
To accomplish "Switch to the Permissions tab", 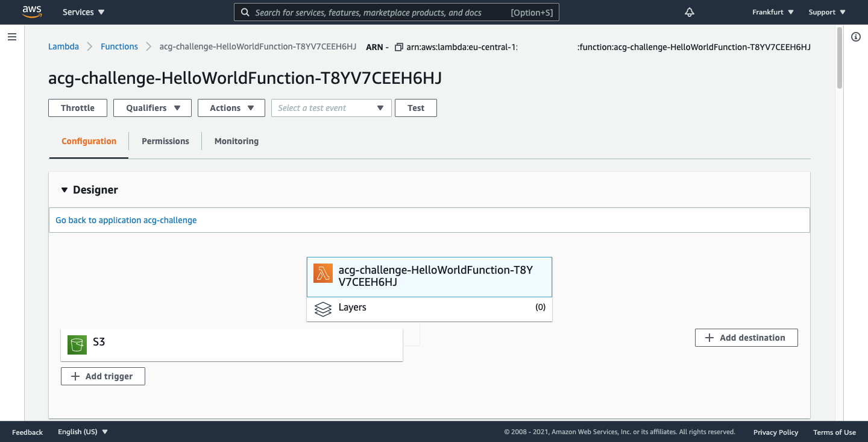I will [165, 141].
